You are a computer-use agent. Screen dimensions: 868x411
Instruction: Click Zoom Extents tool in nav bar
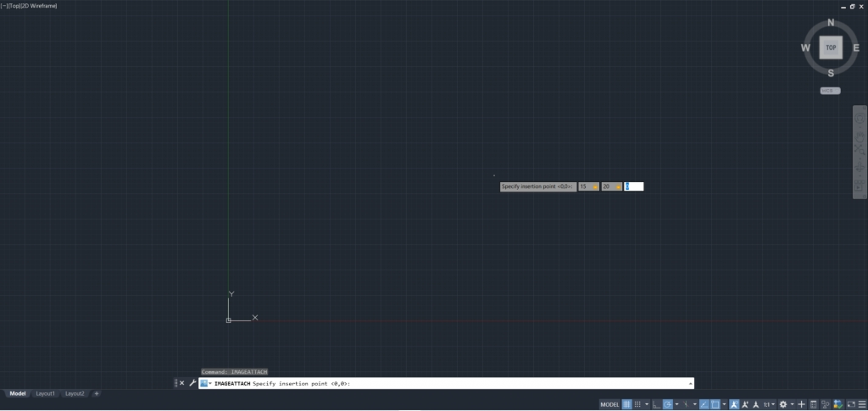tap(860, 148)
